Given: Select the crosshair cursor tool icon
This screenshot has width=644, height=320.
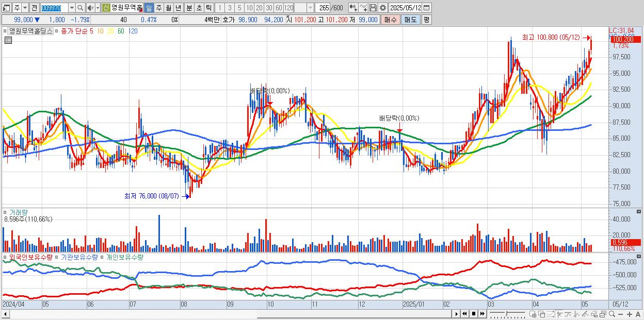Looking at the screenshot, I should [x=560, y=314].
